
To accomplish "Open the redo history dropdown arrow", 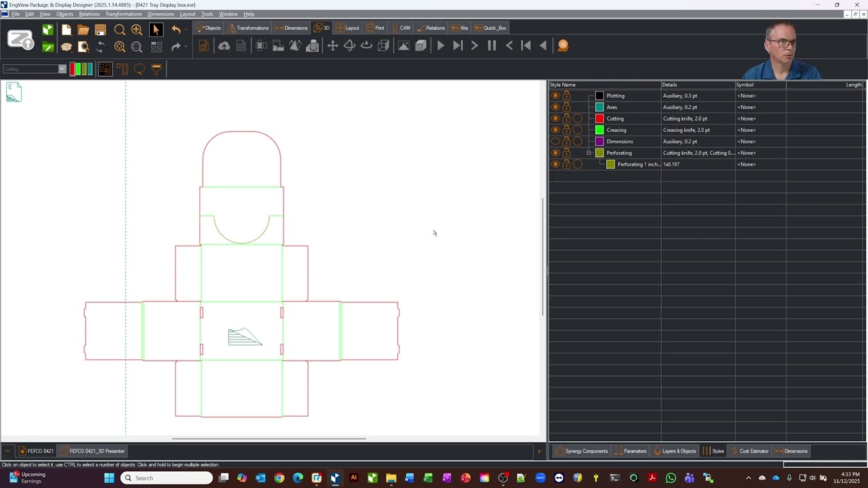I will [x=185, y=47].
